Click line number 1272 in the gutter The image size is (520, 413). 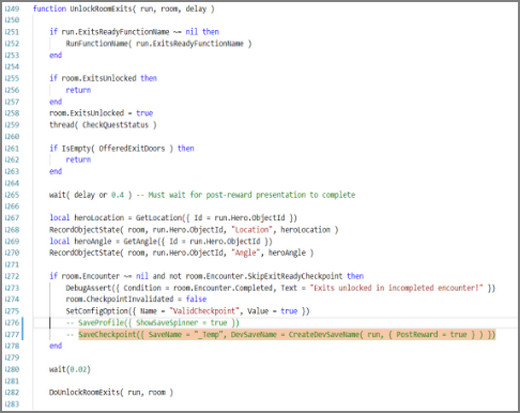point(12,276)
